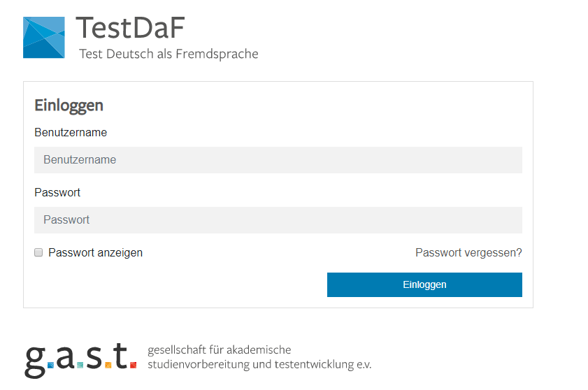Focus the Benutzername input field
This screenshot has height=390, width=588.
pyautogui.click(x=278, y=160)
